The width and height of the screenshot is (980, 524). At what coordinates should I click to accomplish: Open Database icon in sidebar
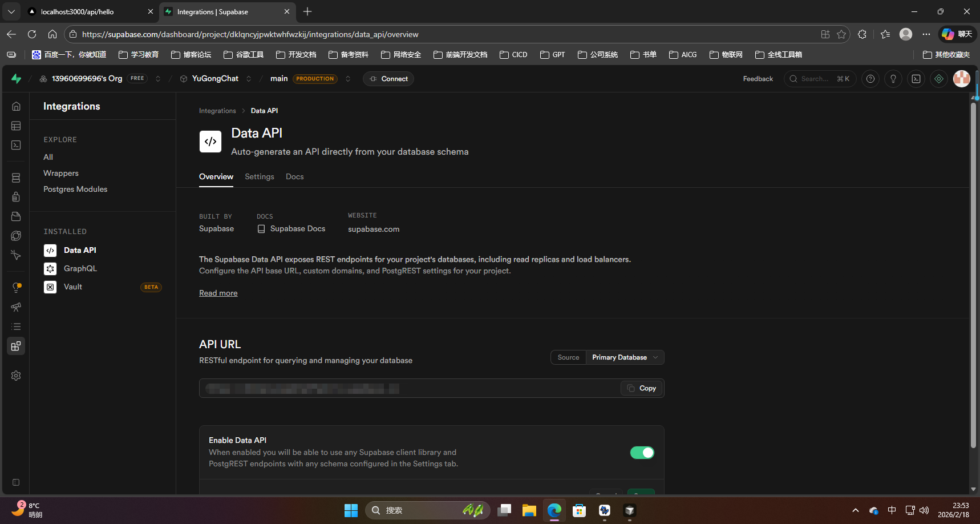point(16,178)
